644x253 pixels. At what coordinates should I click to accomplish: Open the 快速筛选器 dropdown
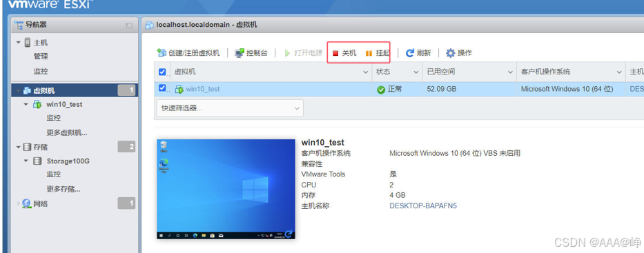click(230, 108)
